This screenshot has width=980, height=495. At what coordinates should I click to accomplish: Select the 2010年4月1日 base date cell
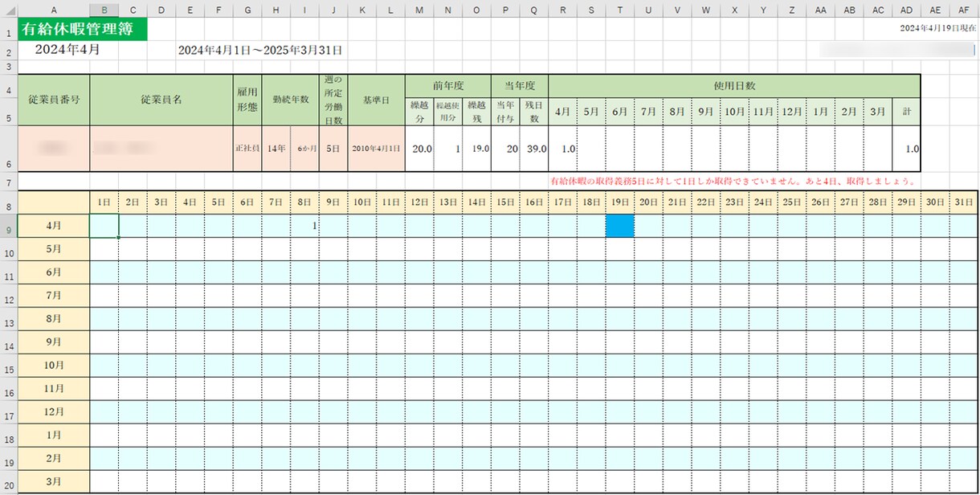coord(376,149)
